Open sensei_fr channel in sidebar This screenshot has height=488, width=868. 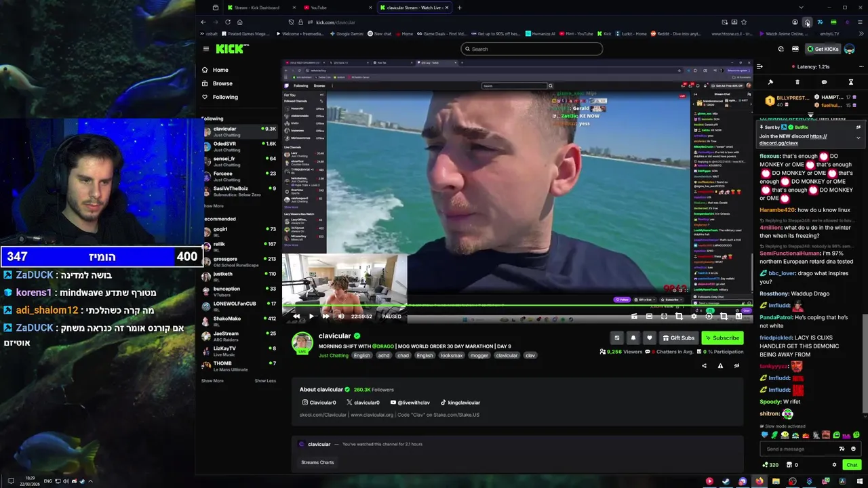click(241, 161)
